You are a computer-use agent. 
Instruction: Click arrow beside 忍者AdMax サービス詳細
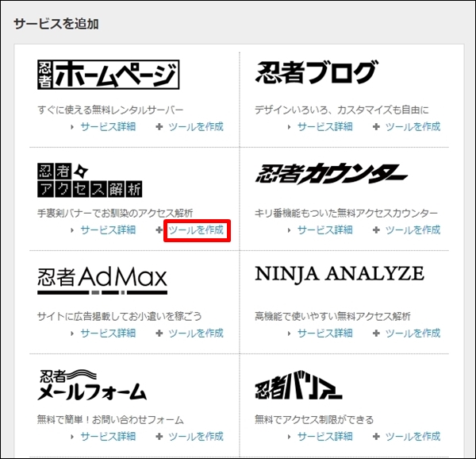(72, 334)
